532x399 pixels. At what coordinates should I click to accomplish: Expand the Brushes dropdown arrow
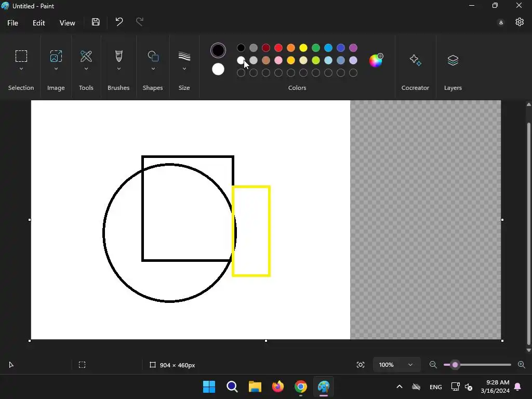coord(119,69)
